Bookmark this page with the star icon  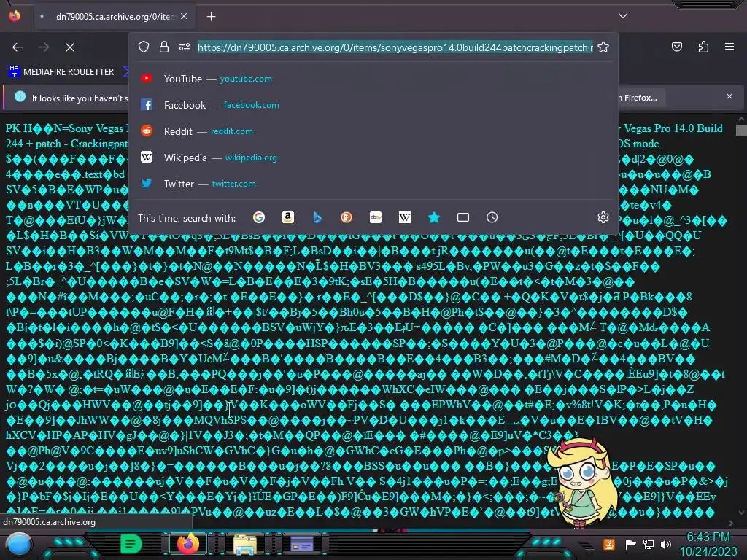coord(603,47)
